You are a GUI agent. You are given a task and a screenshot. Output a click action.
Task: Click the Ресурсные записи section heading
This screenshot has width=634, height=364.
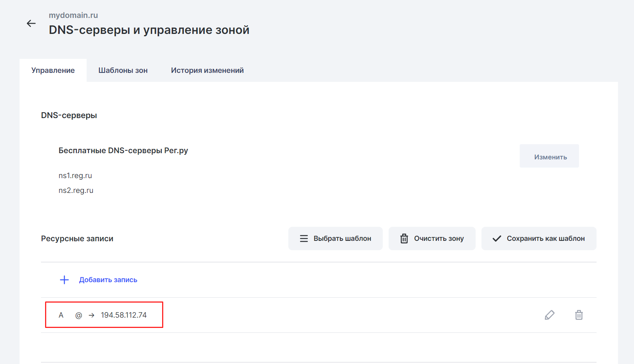pyautogui.click(x=77, y=239)
